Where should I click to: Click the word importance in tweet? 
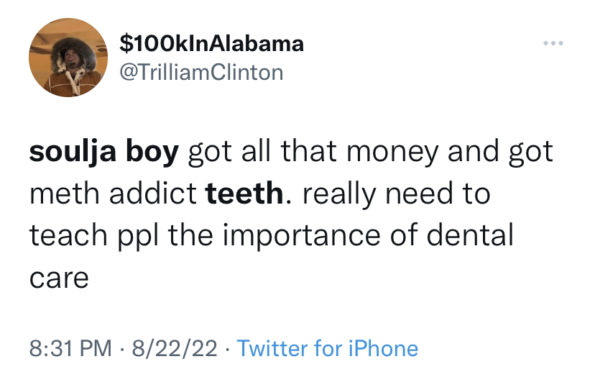[301, 236]
